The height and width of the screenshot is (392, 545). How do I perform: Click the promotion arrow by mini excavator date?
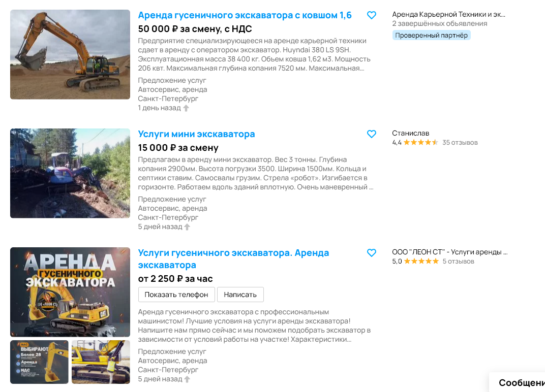(x=187, y=227)
